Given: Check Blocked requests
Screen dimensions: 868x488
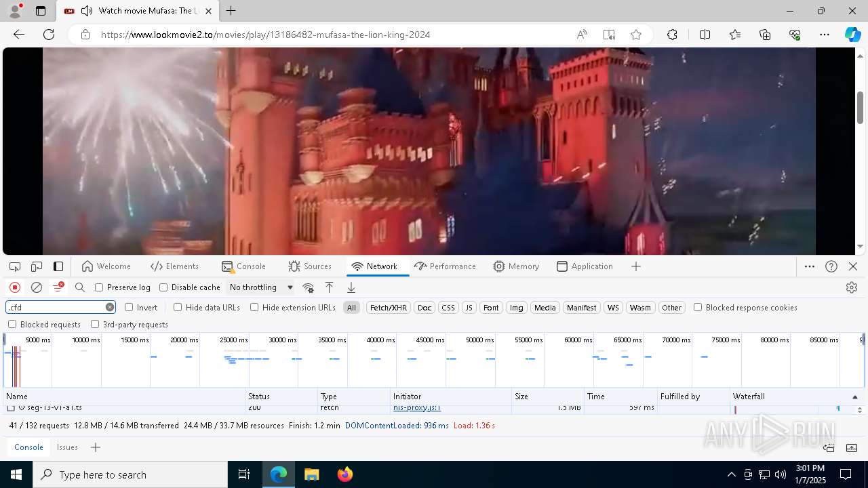Looking at the screenshot, I should [x=12, y=324].
